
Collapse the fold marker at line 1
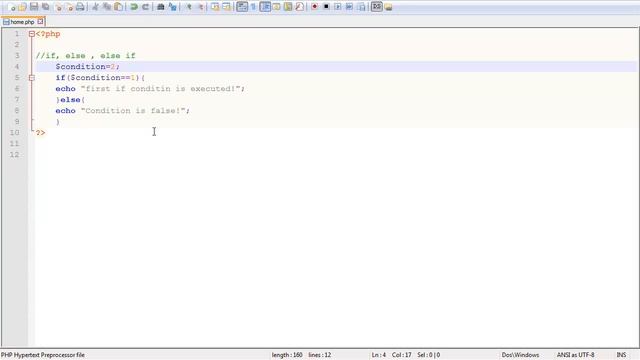pos(31,34)
